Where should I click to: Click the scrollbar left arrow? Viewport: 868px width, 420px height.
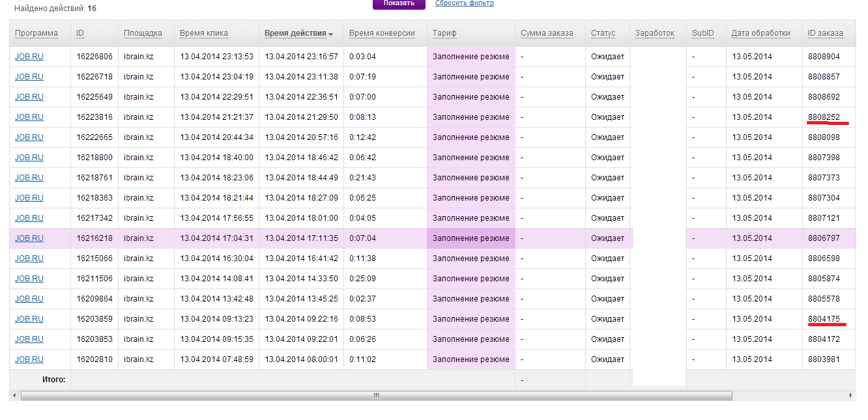(13, 395)
